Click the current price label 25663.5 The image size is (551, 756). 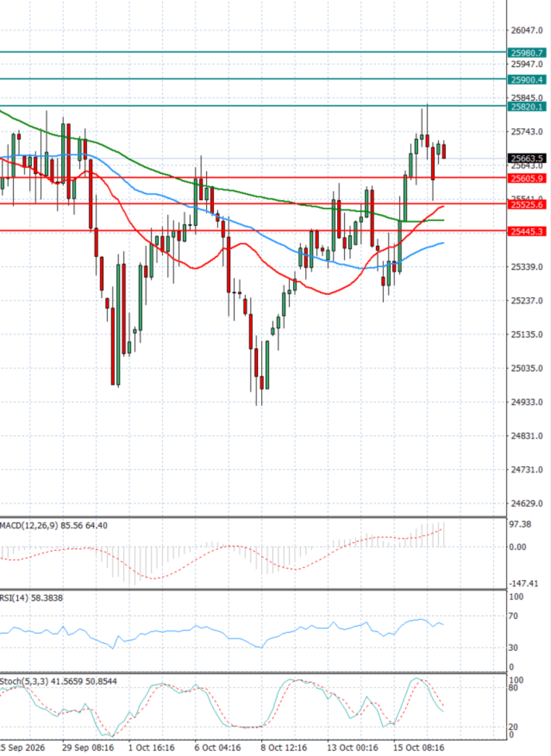point(527,158)
